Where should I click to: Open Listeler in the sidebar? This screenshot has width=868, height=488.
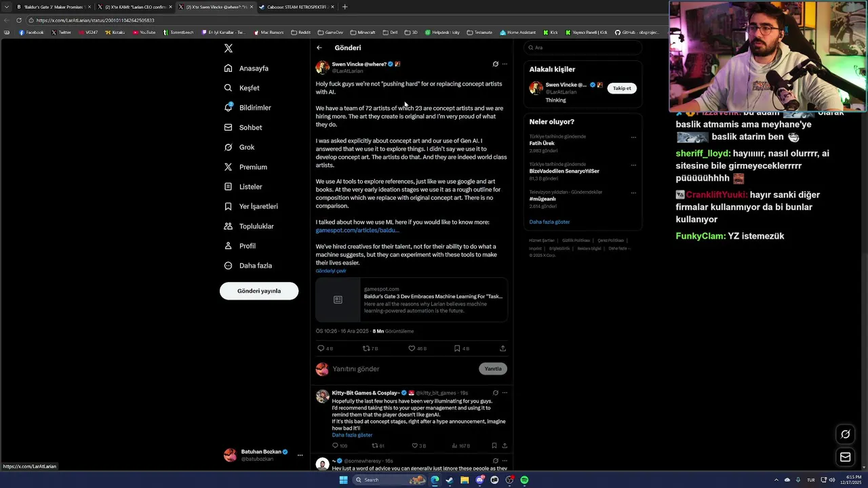(x=243, y=186)
